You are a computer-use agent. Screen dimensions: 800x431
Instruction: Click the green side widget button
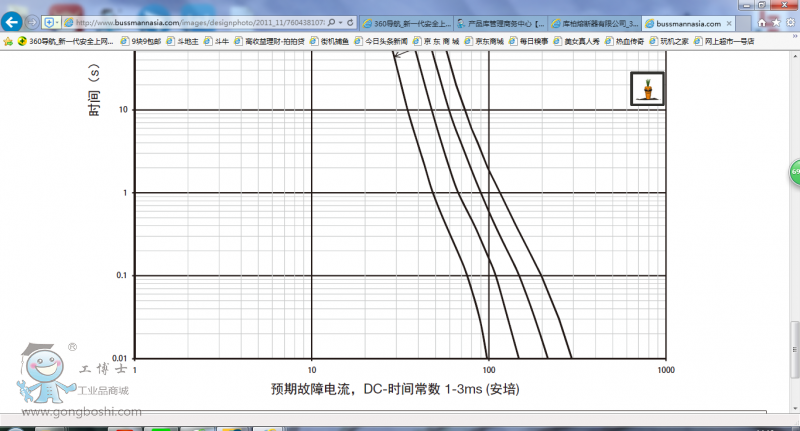click(x=795, y=172)
